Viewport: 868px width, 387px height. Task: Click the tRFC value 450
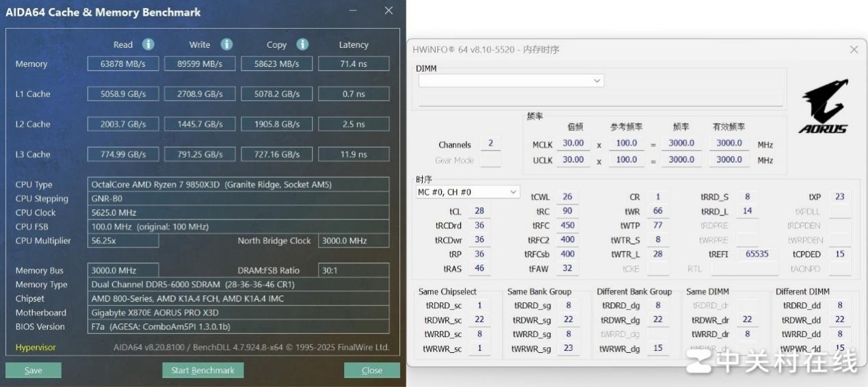coord(568,226)
